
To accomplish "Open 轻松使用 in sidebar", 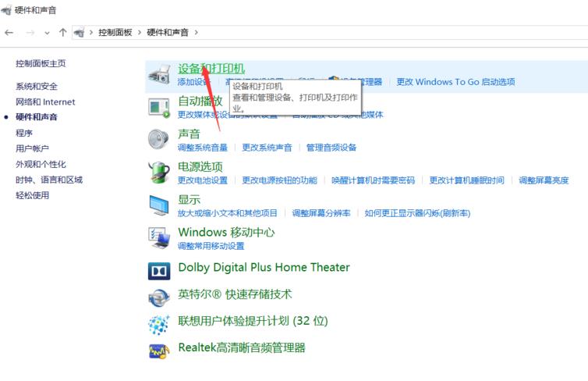I will (32, 195).
